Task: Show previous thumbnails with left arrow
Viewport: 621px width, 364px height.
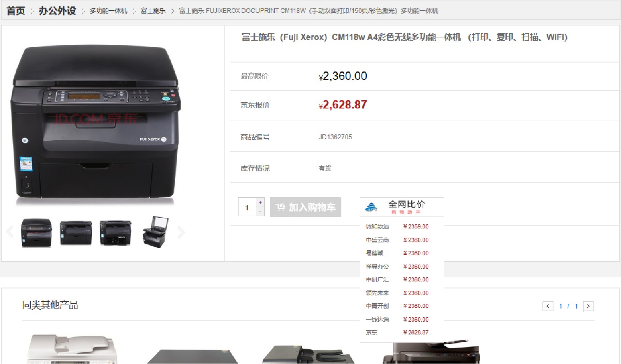Action: [10, 232]
